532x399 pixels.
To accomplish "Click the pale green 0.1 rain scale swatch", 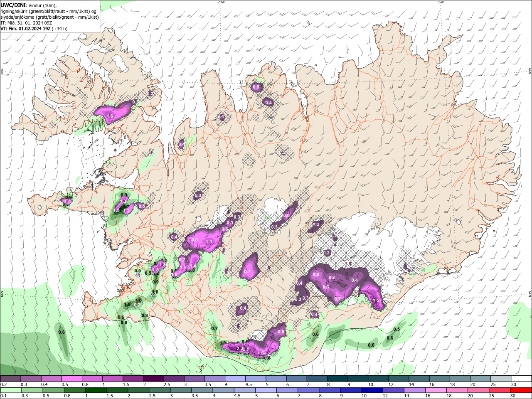I will coord(11,390).
